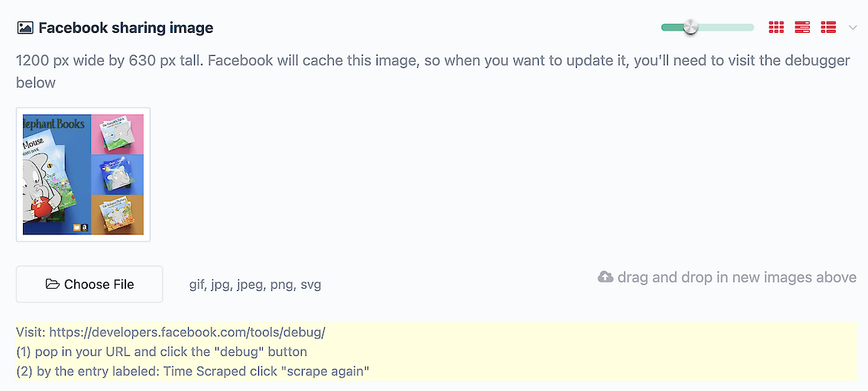Switch to the detailed rows view

point(802,27)
